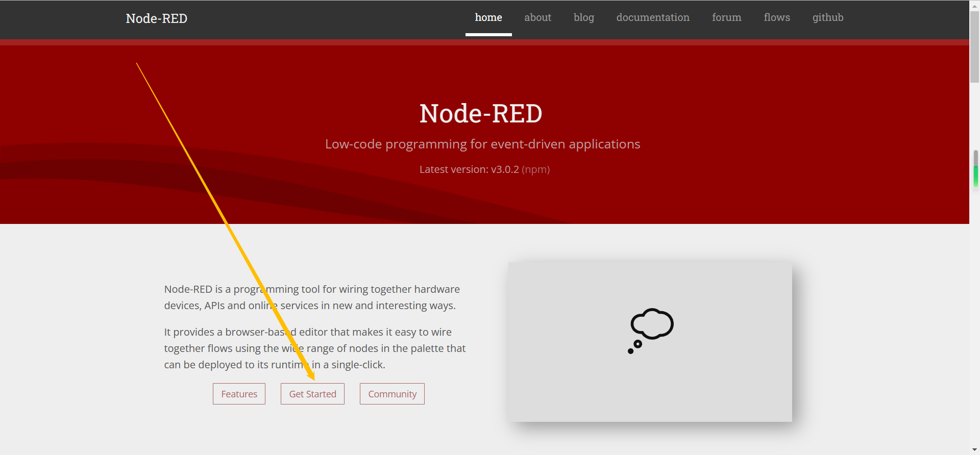
Task: Click the 'Latest version: v3.0.2' text
Action: [x=469, y=169]
